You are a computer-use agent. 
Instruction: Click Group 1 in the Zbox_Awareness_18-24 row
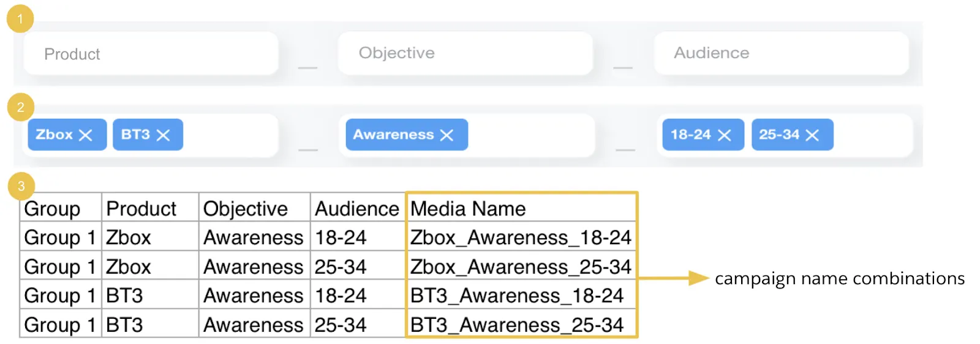click(x=61, y=237)
